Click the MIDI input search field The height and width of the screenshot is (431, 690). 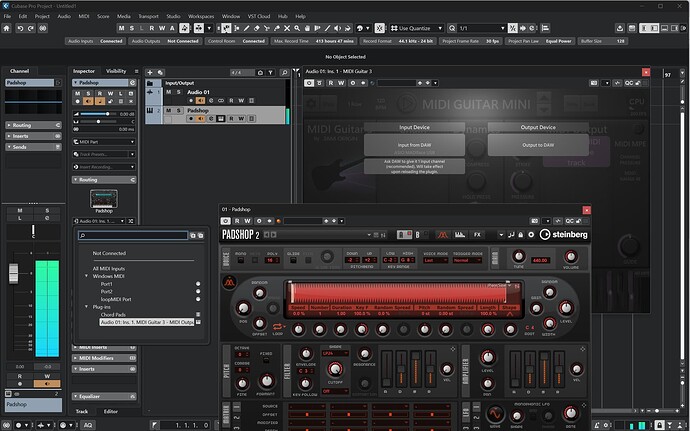coord(133,236)
